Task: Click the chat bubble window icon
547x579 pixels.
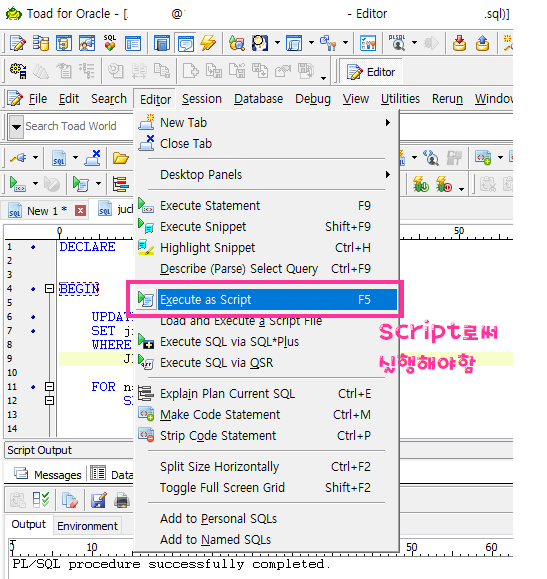Action: [186, 43]
